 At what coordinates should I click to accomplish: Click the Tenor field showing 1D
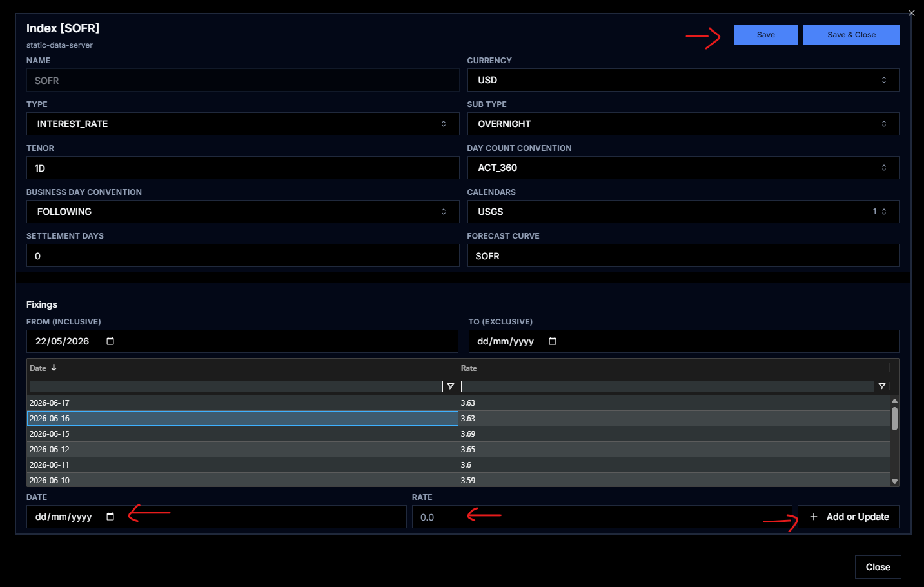[242, 168]
